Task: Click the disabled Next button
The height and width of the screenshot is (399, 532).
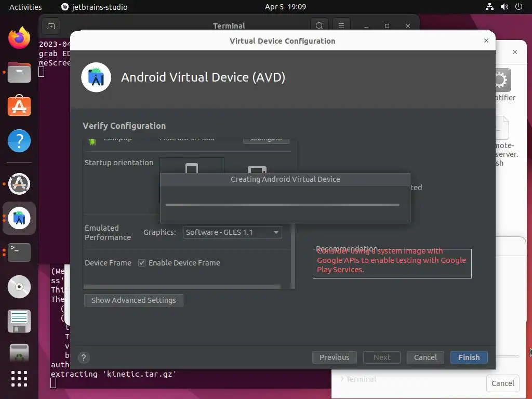Action: tap(382, 357)
